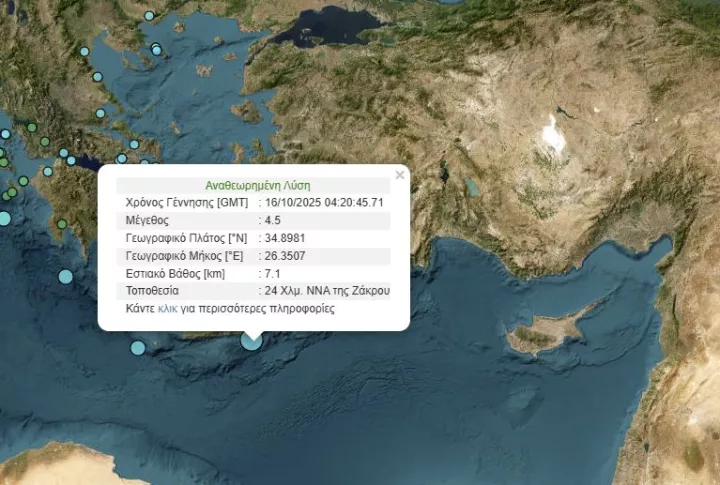Select the large cyan marker west of the popup's bottom-left corner
The width and height of the screenshot is (720, 485).
coord(66,276)
